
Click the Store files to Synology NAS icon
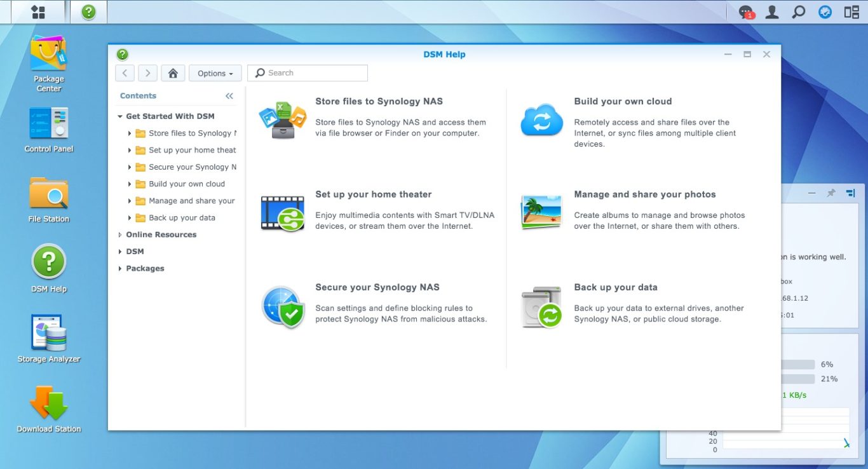tap(283, 119)
